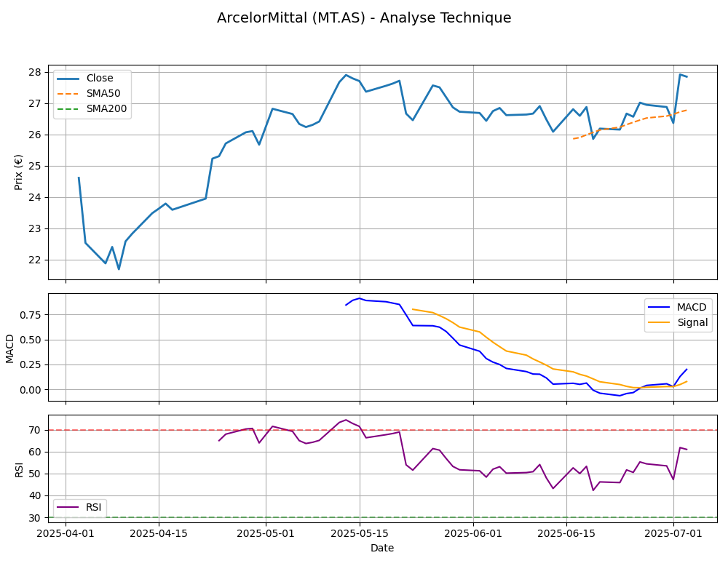Click the 0.00 MACD tick label

[31, 391]
